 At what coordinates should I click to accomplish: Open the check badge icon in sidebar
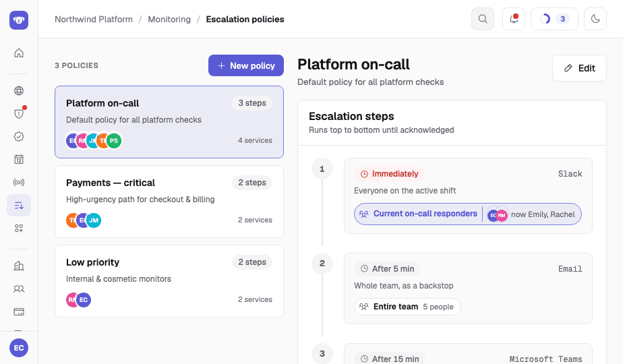click(19, 137)
